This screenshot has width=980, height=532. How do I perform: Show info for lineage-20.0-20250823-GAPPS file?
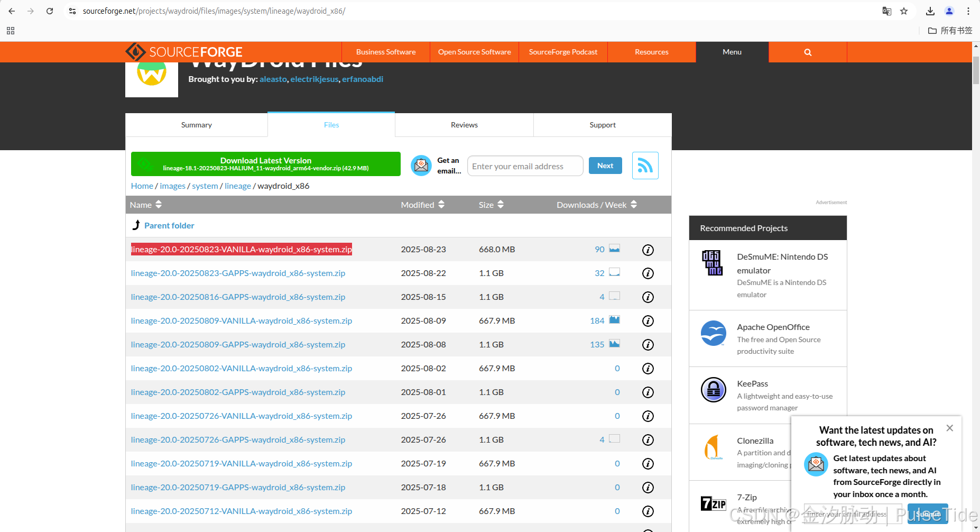(x=648, y=273)
